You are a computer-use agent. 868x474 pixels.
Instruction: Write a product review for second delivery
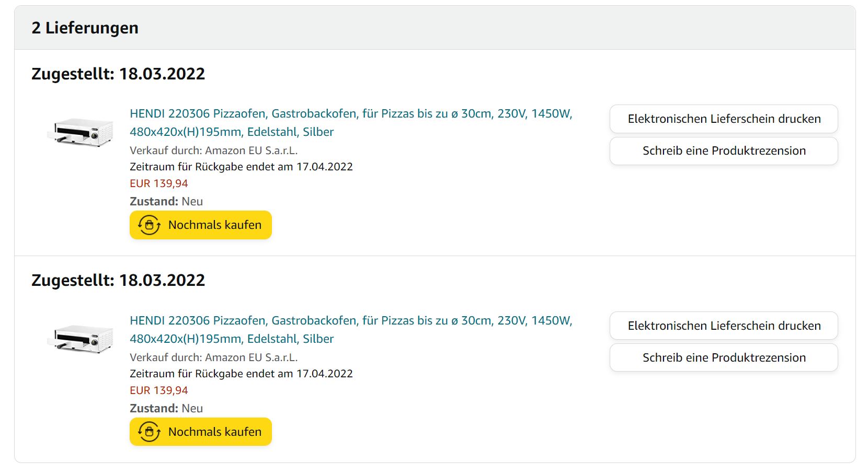pyautogui.click(x=724, y=358)
